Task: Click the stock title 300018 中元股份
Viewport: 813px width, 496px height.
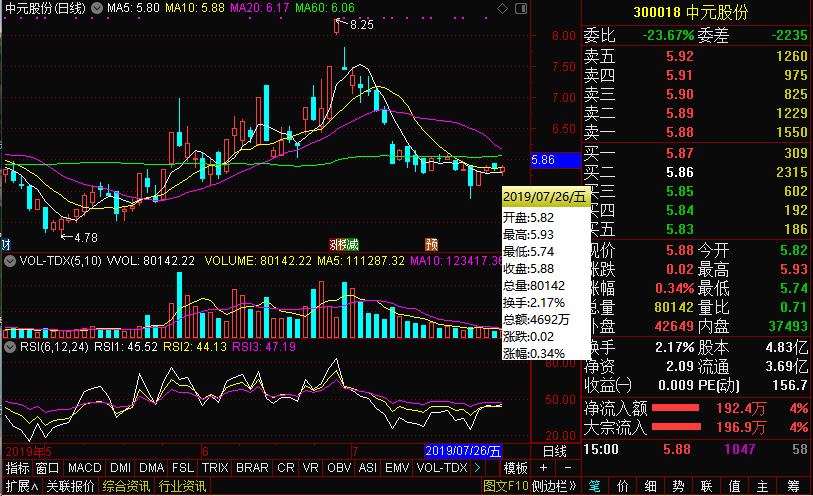Action: point(691,12)
